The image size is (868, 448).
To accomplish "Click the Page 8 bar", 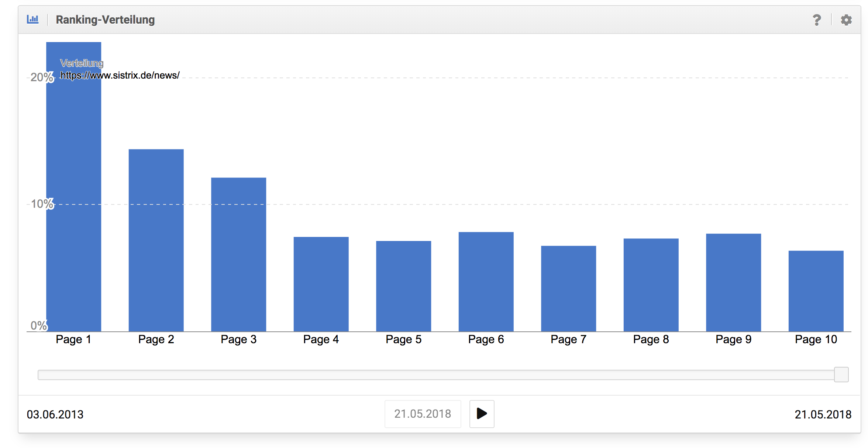I will [x=651, y=285].
